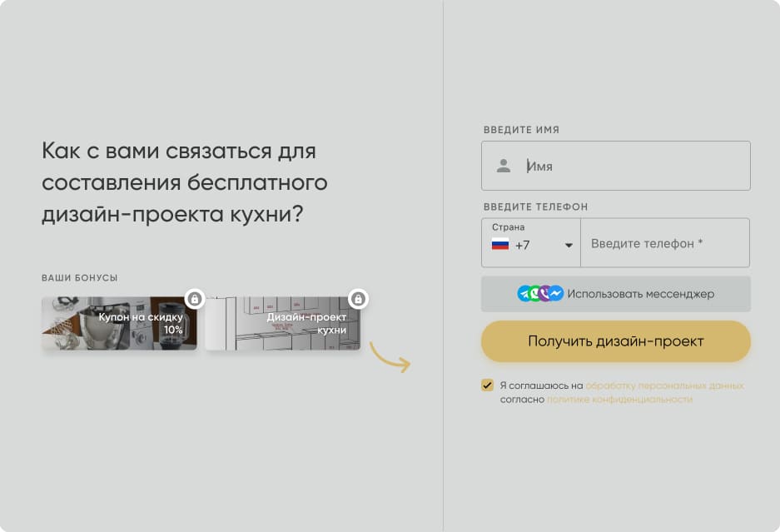Image resolution: width=780 pixels, height=532 pixels.
Task: Open the политике конфиденциальности link
Action: click(619, 399)
